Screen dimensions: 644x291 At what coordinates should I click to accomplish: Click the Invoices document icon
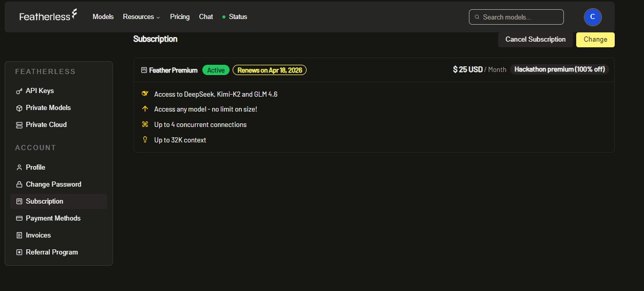(x=19, y=235)
